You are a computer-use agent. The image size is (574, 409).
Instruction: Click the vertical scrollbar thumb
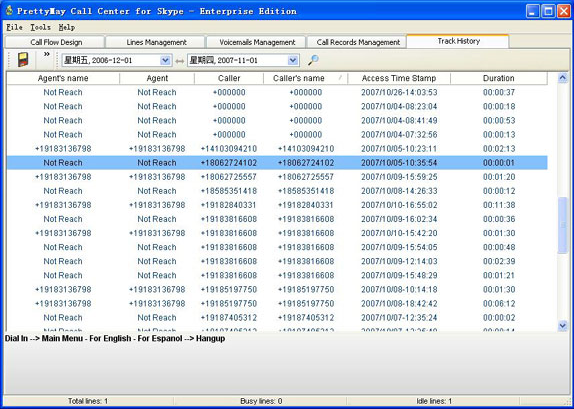tap(563, 225)
